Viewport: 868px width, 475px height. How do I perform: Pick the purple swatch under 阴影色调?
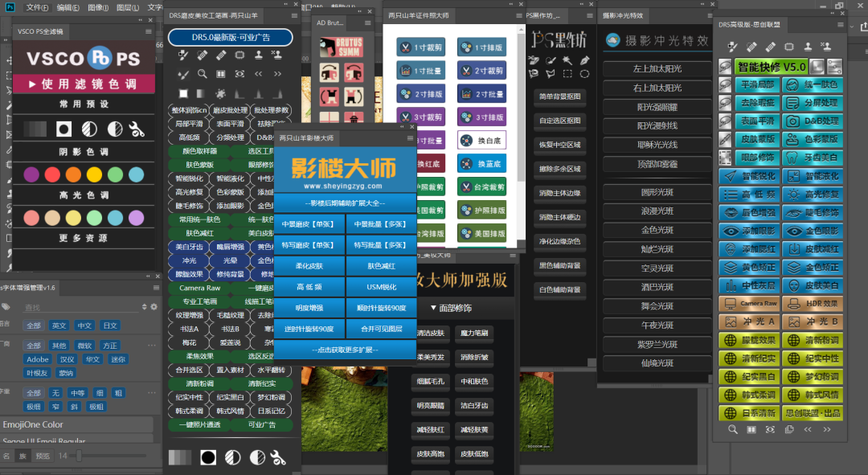click(x=31, y=175)
